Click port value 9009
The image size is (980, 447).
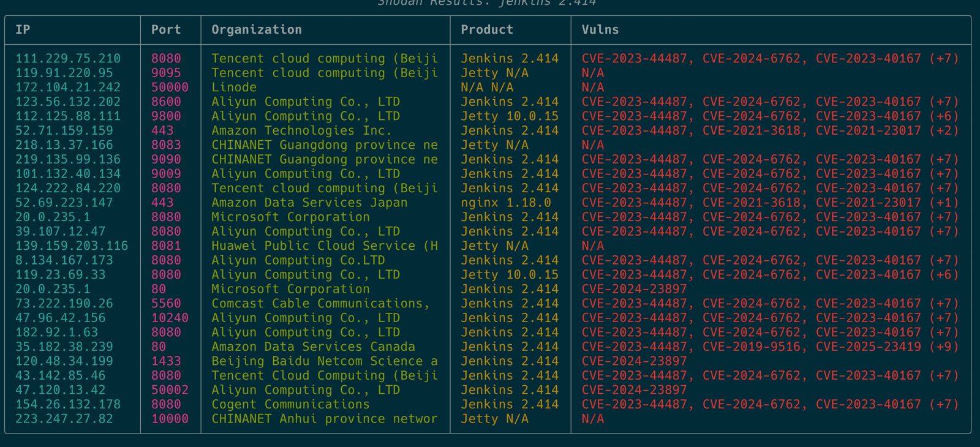(x=166, y=174)
